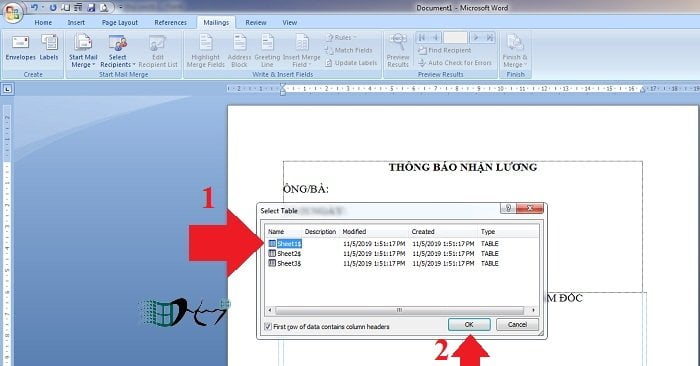The height and width of the screenshot is (366, 700).
Task: Open Insert Merge Field dropdown
Action: click(301, 51)
